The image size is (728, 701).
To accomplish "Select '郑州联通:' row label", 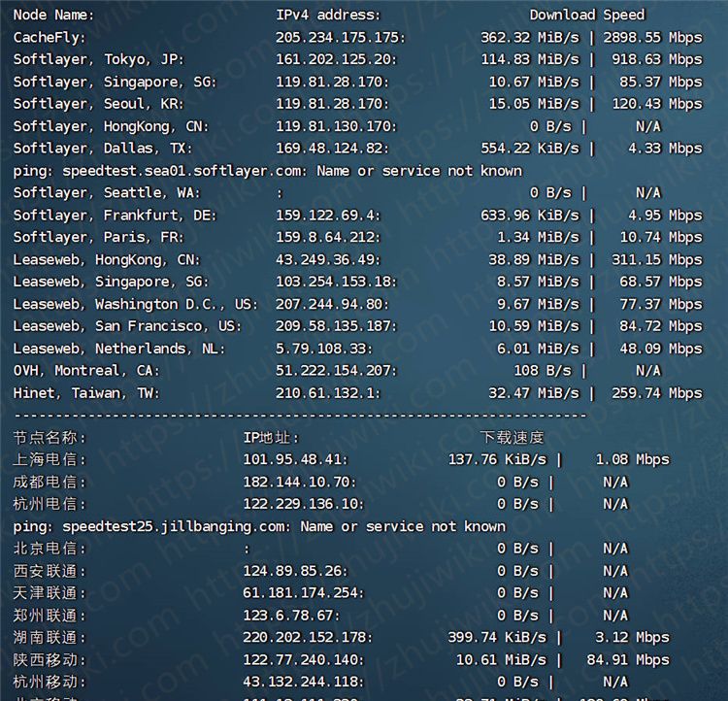I will (50, 616).
